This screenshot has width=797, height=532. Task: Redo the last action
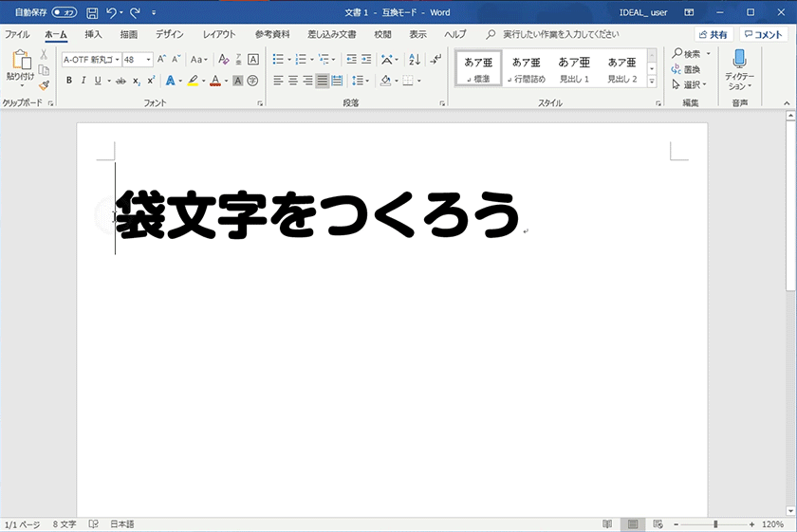[135, 12]
